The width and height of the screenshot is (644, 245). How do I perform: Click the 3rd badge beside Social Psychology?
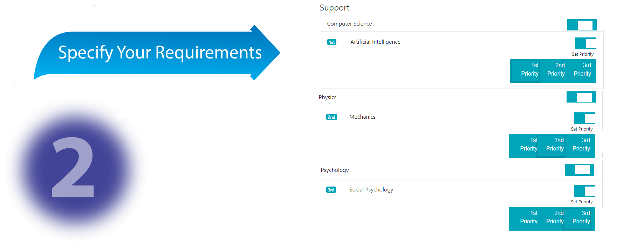tap(331, 190)
